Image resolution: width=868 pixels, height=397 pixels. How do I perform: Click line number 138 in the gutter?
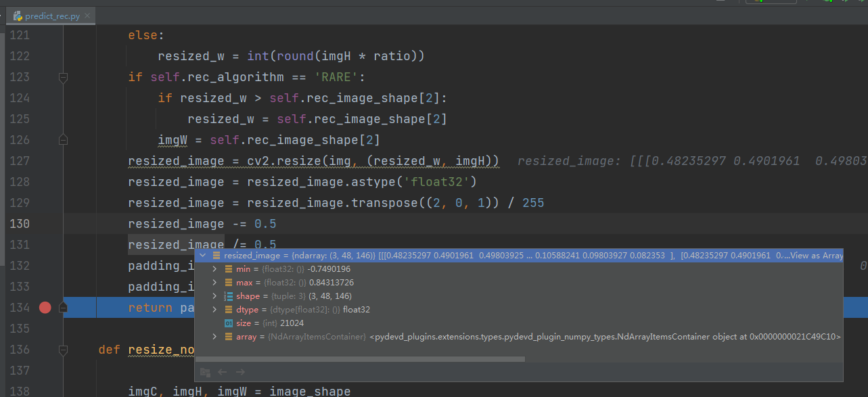point(19,392)
